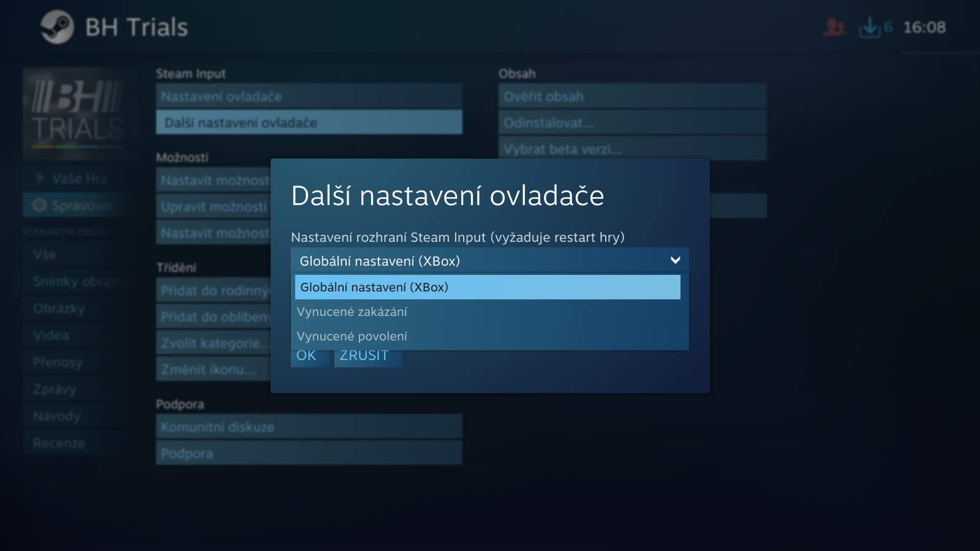
Task: Click the BH Trials game thumbnail
Action: [77, 114]
